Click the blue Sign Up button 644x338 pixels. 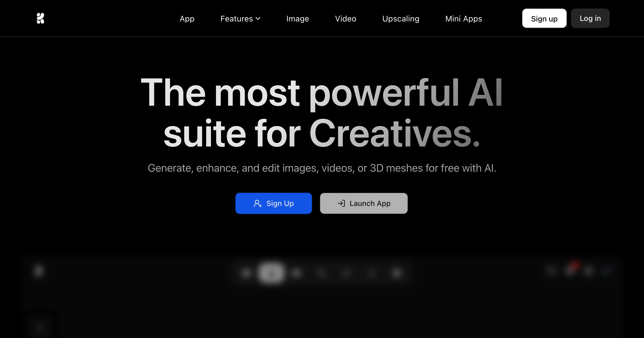tap(273, 203)
